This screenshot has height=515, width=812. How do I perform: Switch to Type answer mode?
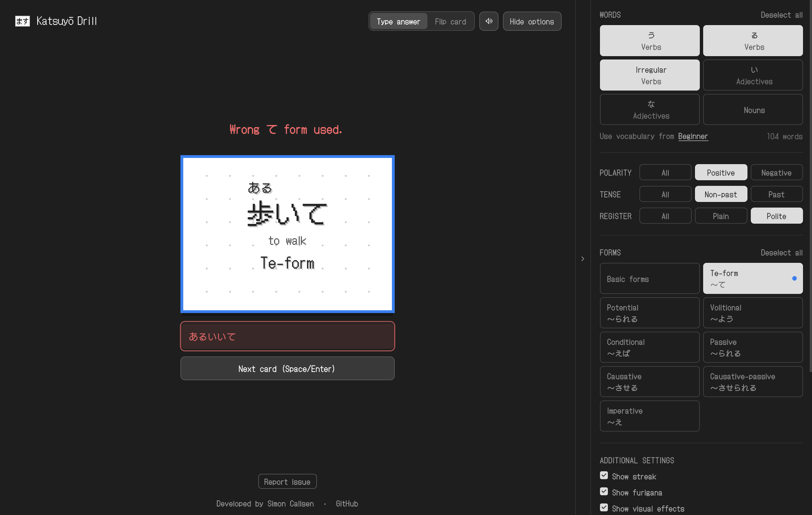(x=398, y=22)
